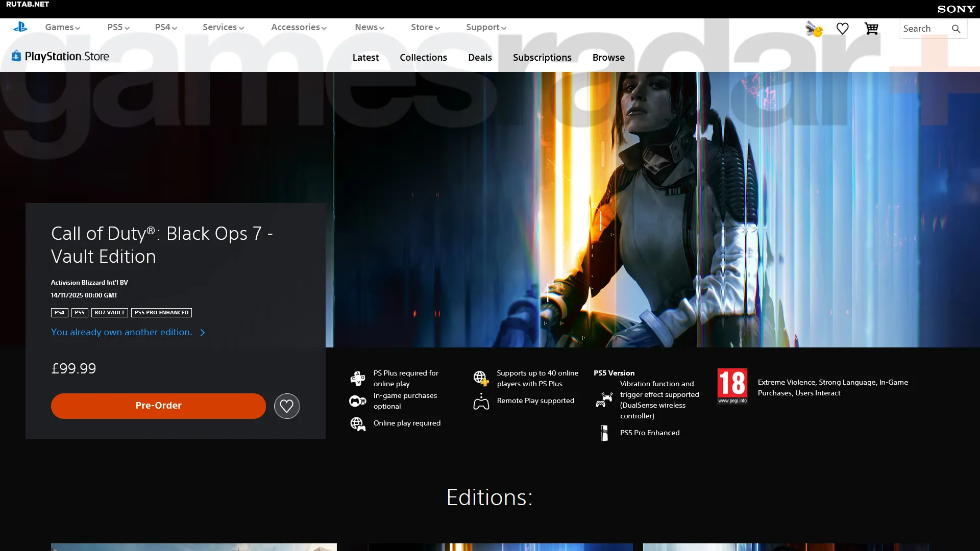The image size is (980, 551).
Task: Click the release date 14/11/2025 text
Action: (x=84, y=295)
